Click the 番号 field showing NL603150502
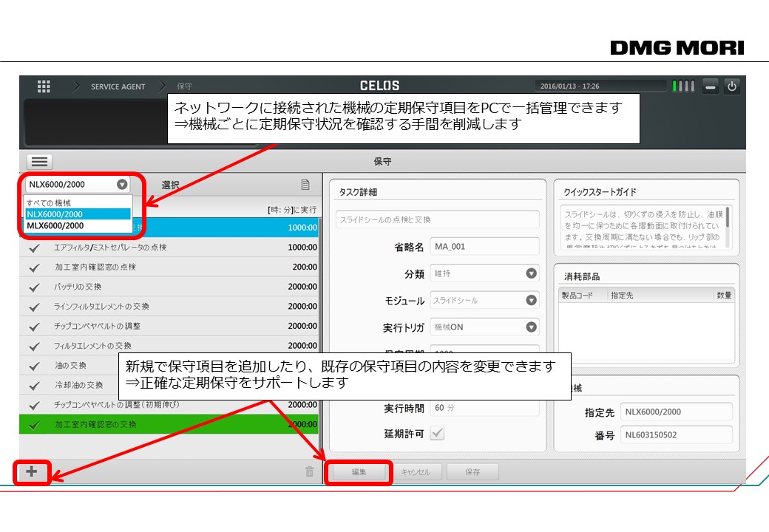Viewport: 769px width, 532px height. click(x=677, y=434)
